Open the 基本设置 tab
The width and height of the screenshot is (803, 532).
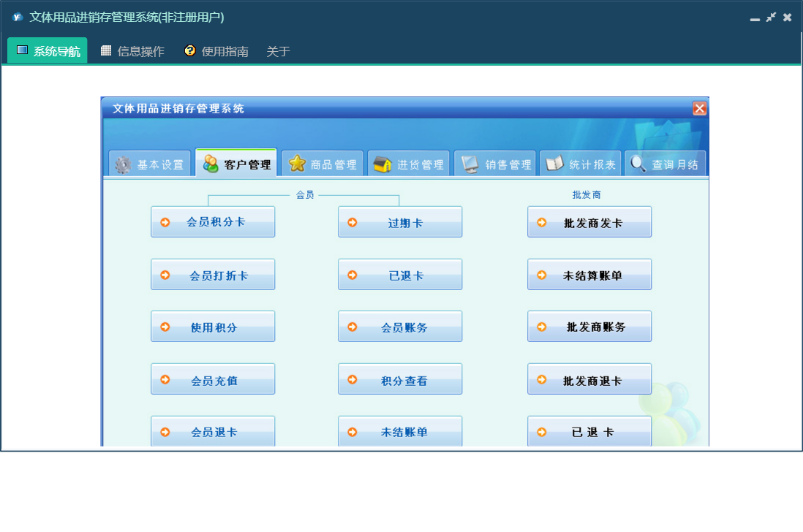tap(149, 164)
